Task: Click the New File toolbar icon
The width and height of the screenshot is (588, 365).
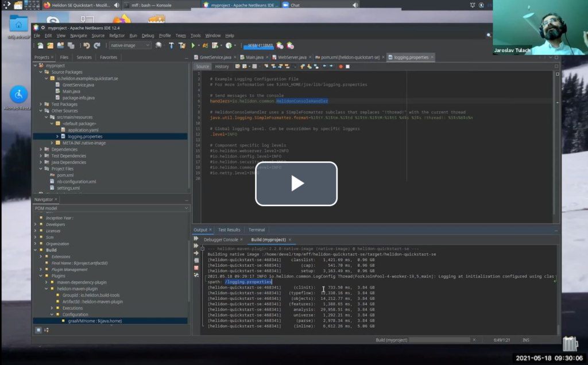Action: (40, 45)
